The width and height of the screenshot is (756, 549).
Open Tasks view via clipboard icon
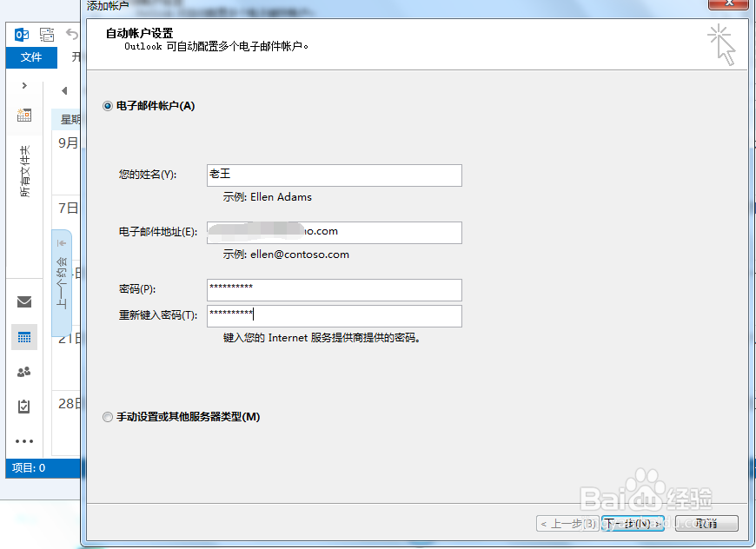tap(23, 406)
